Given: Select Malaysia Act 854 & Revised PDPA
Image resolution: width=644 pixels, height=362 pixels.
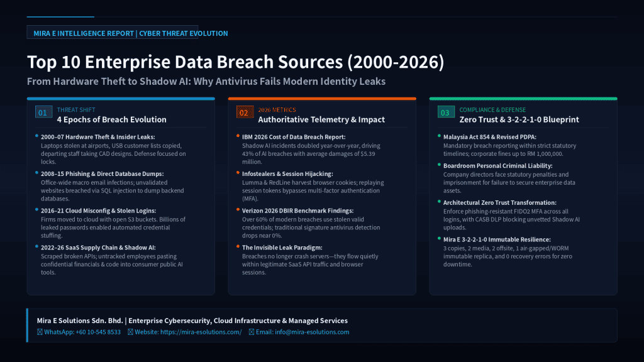Looking at the screenshot, I should pyautogui.click(x=489, y=136).
